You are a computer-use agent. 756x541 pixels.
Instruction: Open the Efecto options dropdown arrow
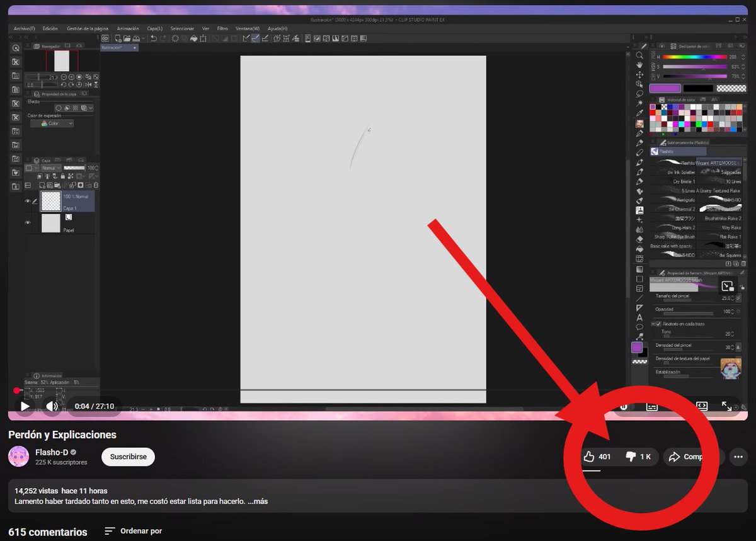pyautogui.click(x=91, y=108)
